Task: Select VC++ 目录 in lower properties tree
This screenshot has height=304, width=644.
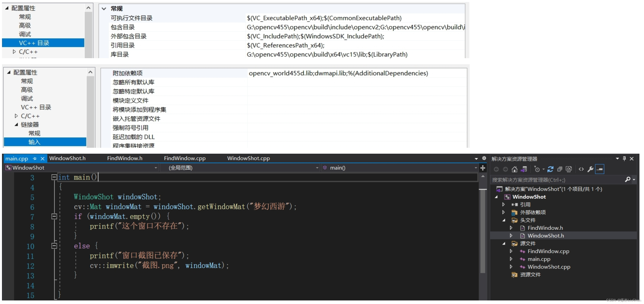Action: (x=36, y=107)
